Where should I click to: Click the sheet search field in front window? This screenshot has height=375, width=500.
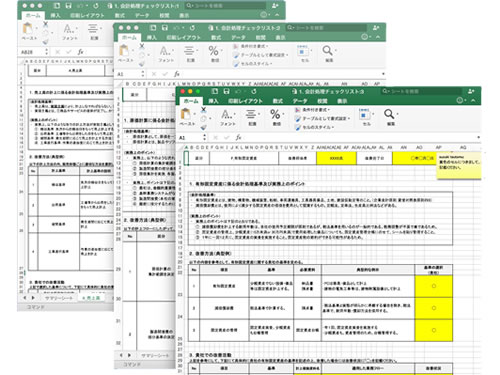[422, 91]
